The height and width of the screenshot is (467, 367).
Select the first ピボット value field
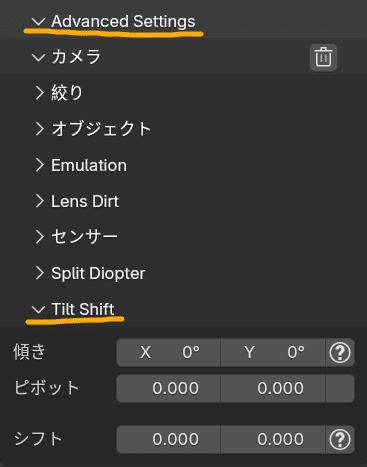[x=168, y=388]
